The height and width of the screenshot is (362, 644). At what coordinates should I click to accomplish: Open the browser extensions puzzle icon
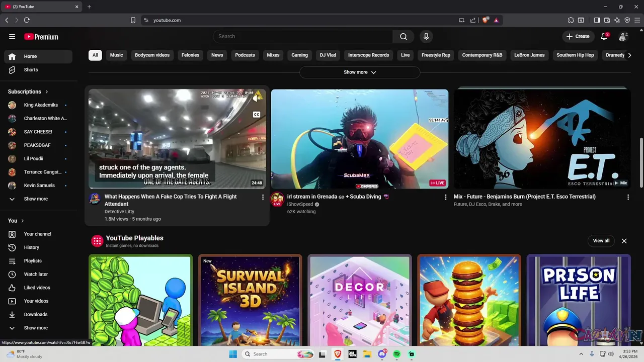pyautogui.click(x=571, y=20)
